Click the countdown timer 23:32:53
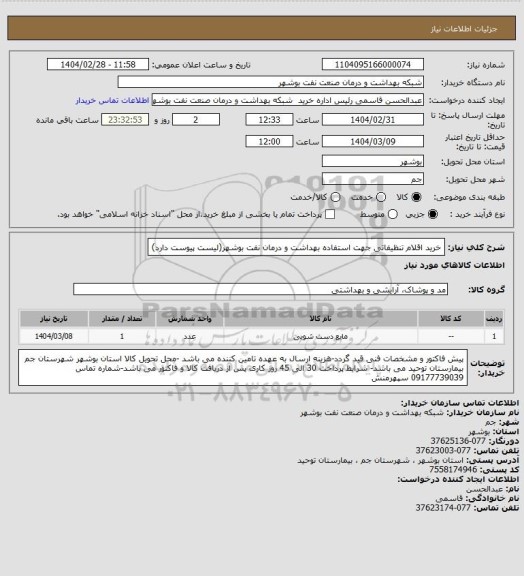Viewport: 524px width, 576px height. tap(125, 120)
